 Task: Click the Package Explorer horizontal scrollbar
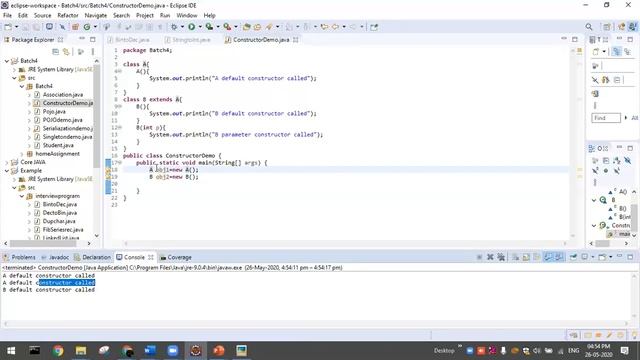point(43,243)
